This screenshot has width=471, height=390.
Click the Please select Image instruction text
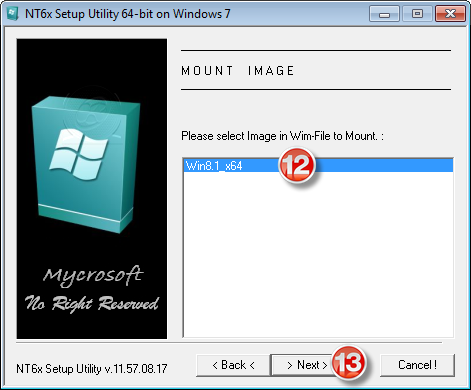(x=282, y=136)
